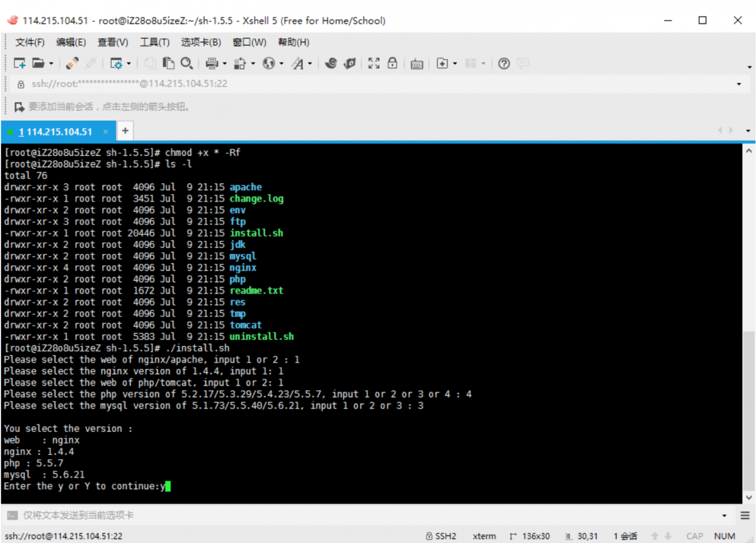756x543 pixels.
Task: Expand the Font dropdown arrow
Action: coord(310,64)
